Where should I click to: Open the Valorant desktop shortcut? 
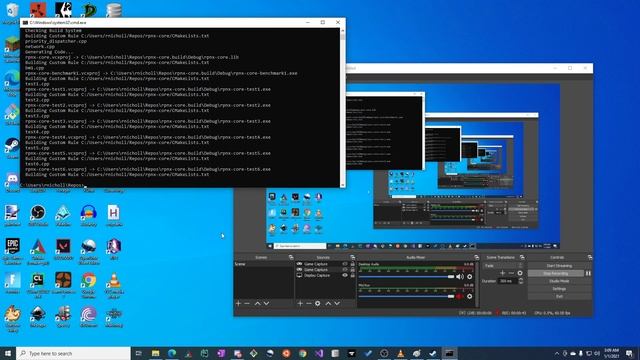tap(63, 249)
